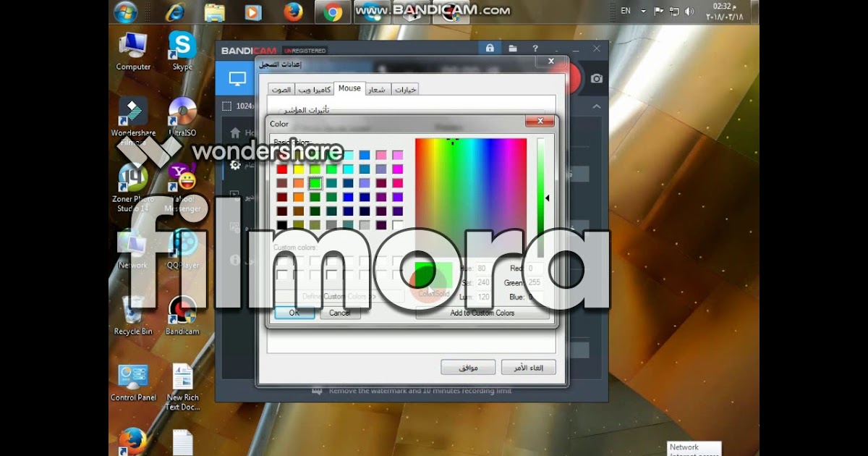868x456 pixels.
Task: Click the Red value field
Action: tap(535, 269)
